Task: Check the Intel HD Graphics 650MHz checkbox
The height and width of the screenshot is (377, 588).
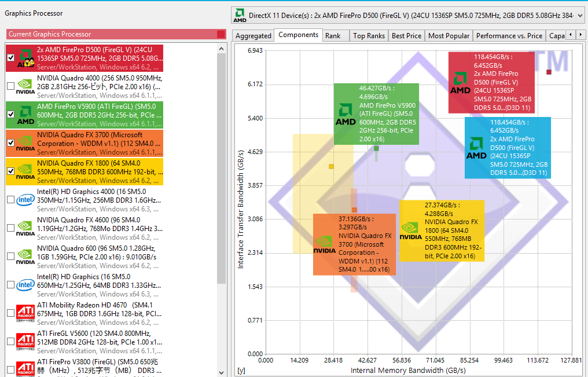Action: tap(11, 285)
